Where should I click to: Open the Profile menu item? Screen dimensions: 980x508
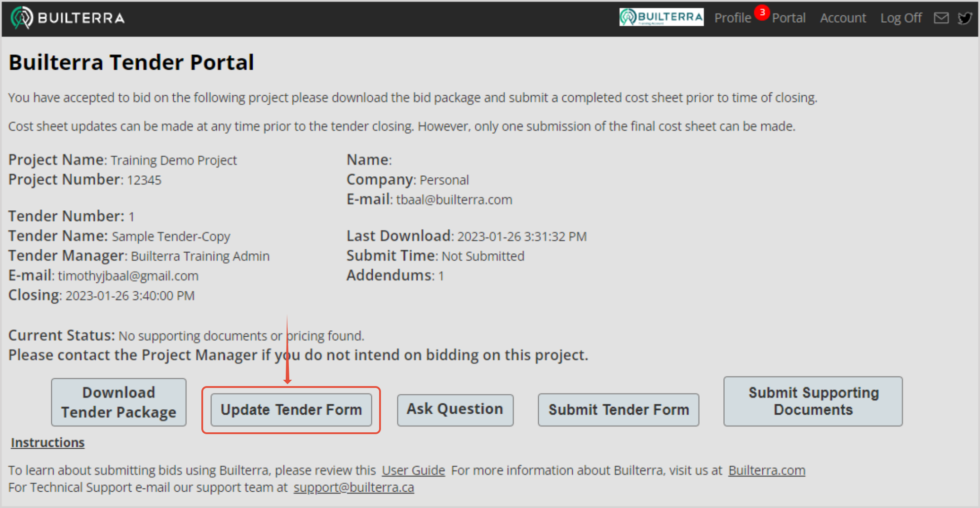[732, 18]
